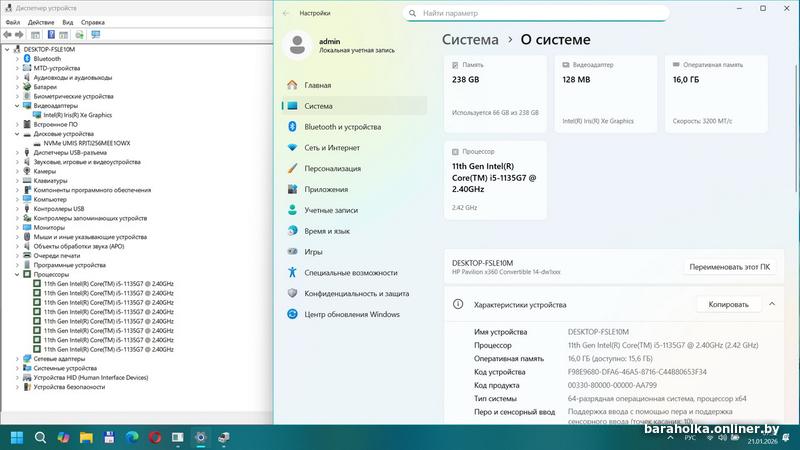Click the Приложения icon in sidebar
The image size is (800, 450).
click(x=292, y=189)
